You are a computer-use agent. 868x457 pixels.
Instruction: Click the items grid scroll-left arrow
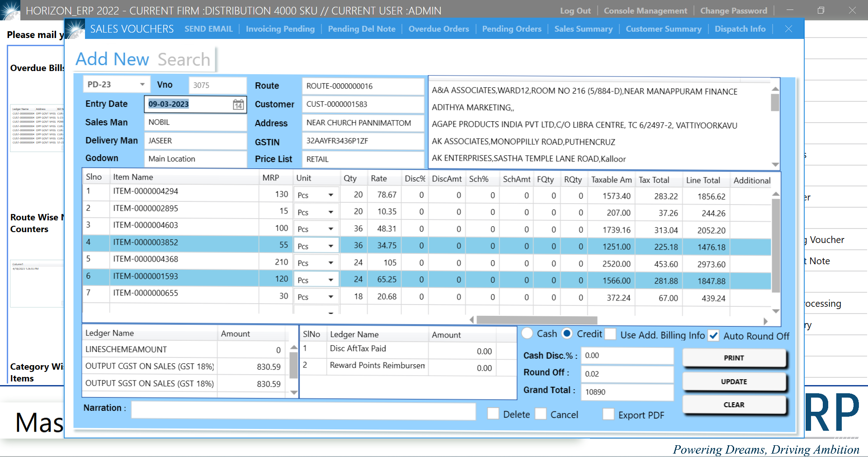coord(472,320)
